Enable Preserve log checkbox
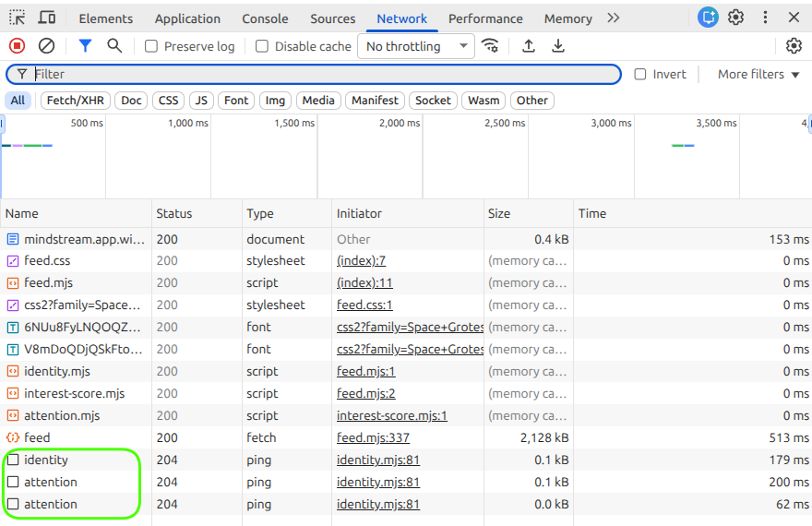The width and height of the screenshot is (812, 526). coord(151,46)
